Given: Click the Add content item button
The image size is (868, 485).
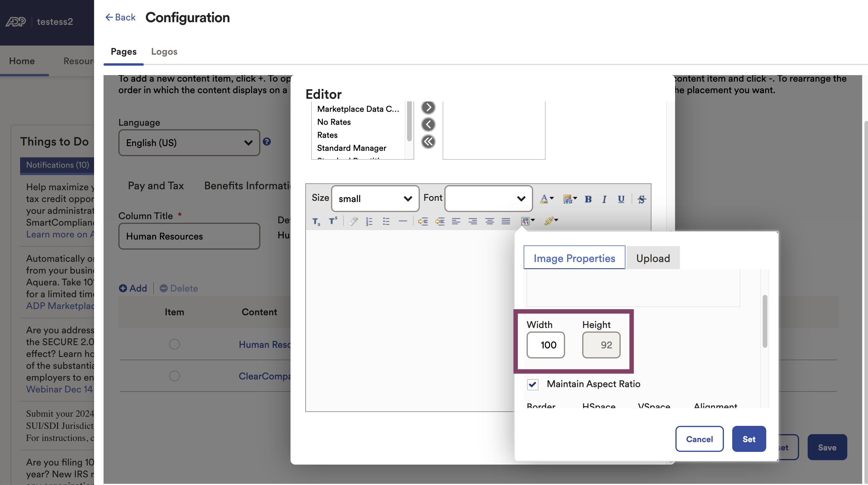Looking at the screenshot, I should tap(133, 288).
